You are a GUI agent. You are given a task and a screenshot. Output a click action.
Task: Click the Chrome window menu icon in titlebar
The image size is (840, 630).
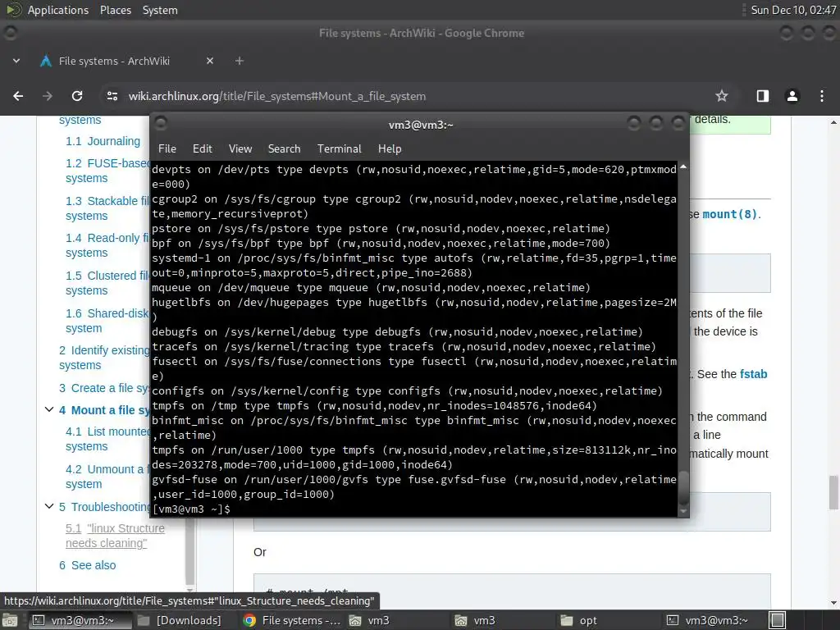click(x=10, y=33)
